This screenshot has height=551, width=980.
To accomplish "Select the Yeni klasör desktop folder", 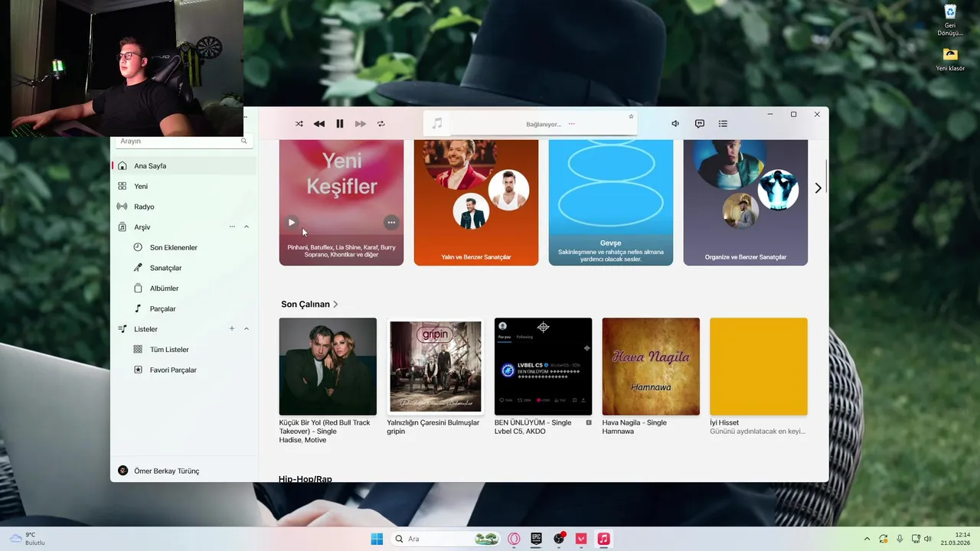I will pyautogui.click(x=950, y=60).
